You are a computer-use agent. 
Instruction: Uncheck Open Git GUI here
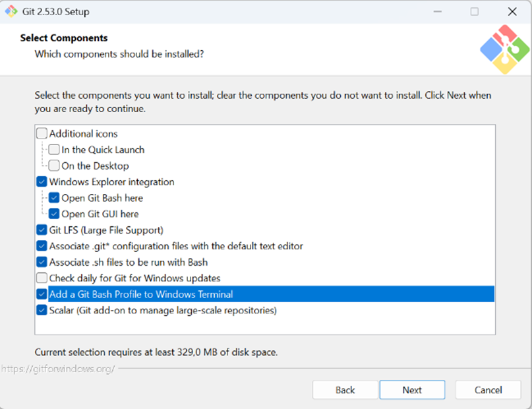(x=54, y=214)
